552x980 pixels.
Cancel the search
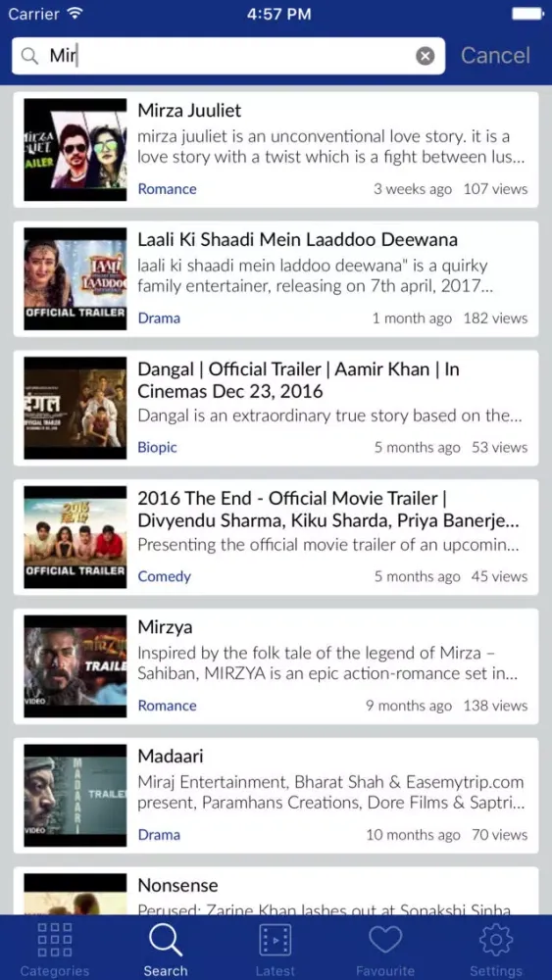click(495, 55)
